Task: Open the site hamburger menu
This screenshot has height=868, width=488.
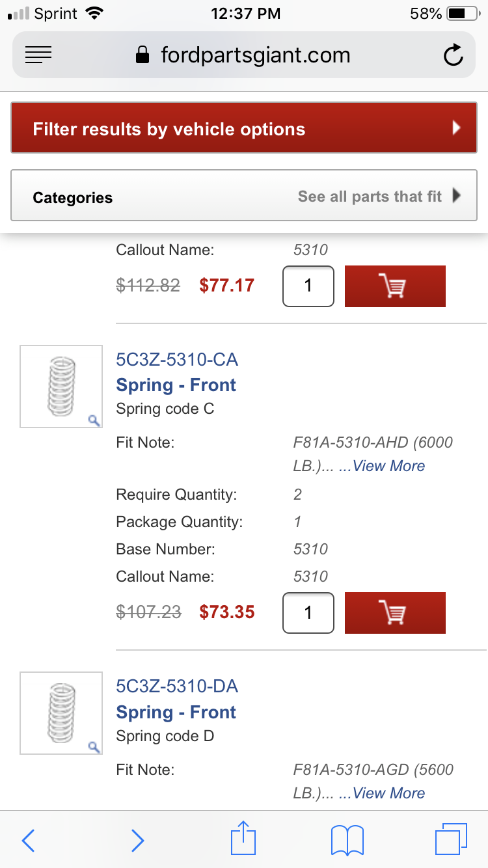Action: (38, 55)
